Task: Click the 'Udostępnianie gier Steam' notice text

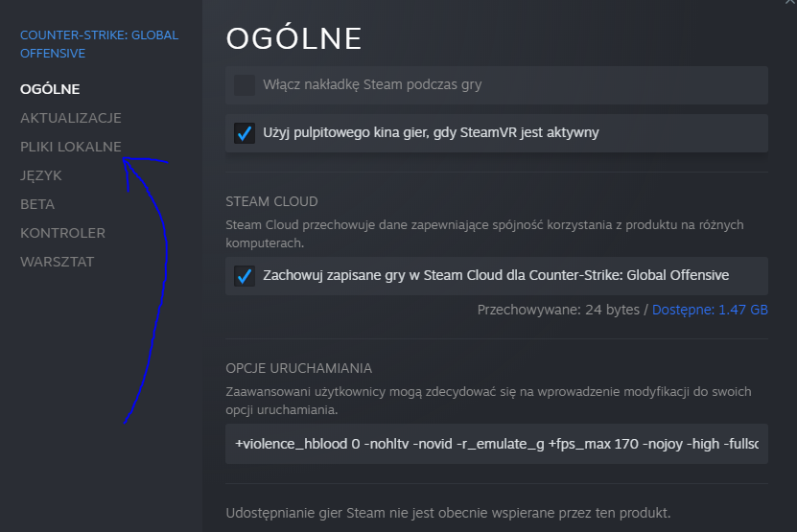Action: 448,513
